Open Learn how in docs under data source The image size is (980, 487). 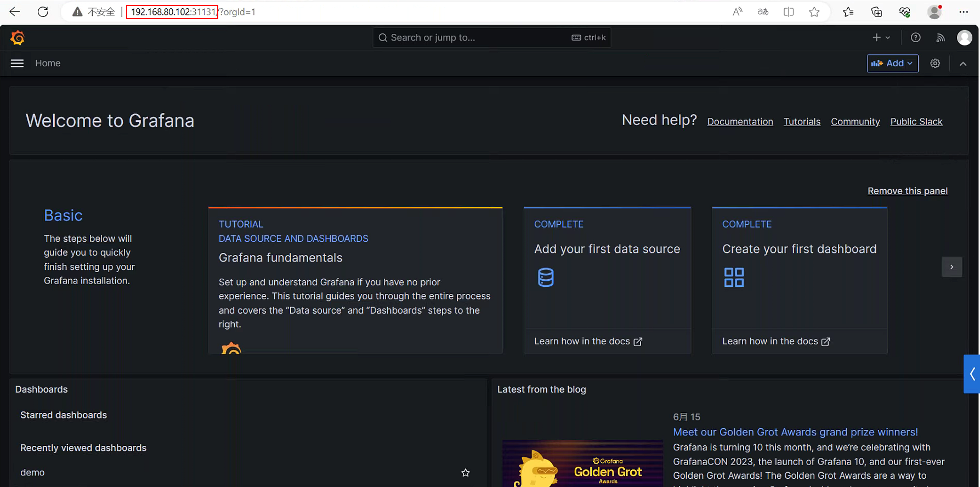click(588, 341)
